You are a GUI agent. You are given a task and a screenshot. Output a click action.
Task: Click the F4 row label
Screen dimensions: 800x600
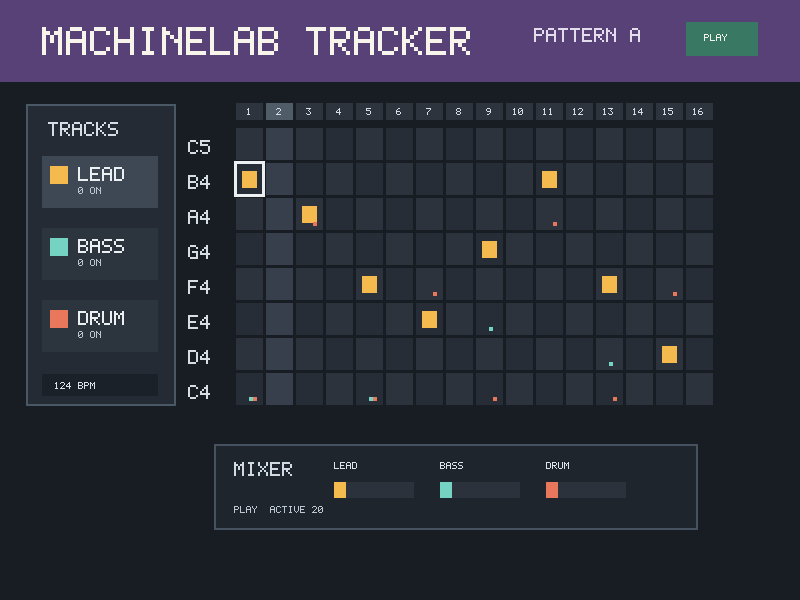pyautogui.click(x=199, y=287)
